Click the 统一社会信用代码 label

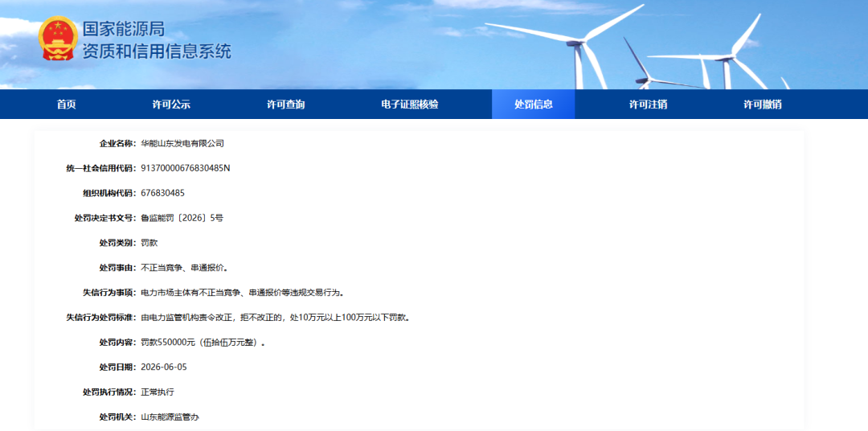101,168
